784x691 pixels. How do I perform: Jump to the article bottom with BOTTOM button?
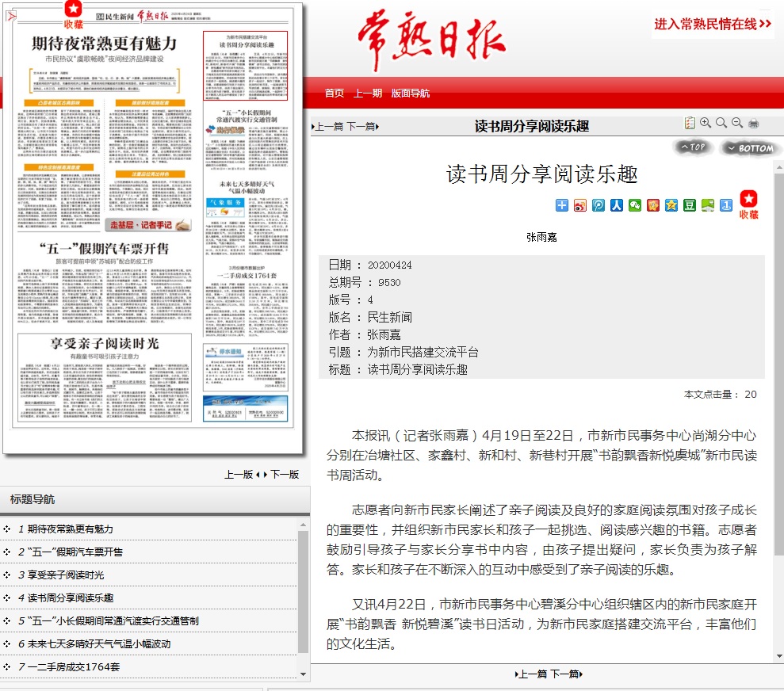coord(750,148)
